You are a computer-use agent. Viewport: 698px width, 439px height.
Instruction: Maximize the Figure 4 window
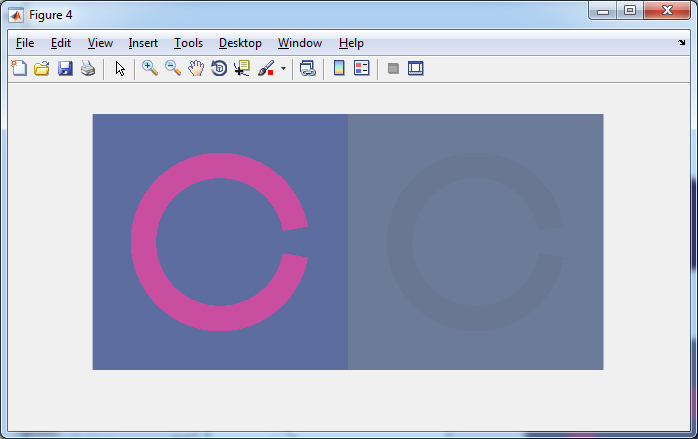pyautogui.click(x=629, y=10)
